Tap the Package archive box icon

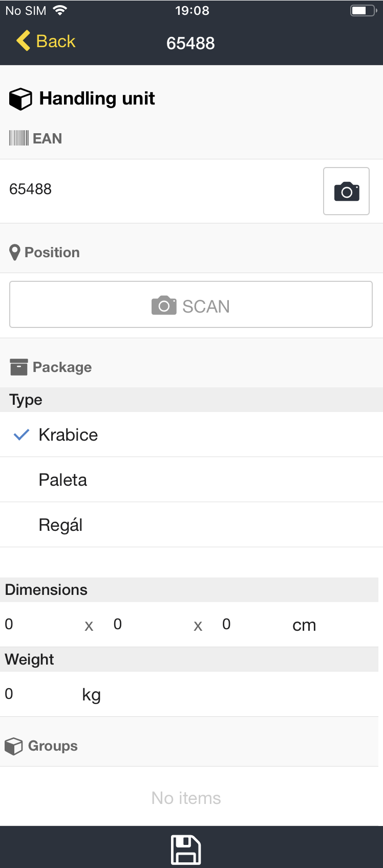pyautogui.click(x=19, y=367)
